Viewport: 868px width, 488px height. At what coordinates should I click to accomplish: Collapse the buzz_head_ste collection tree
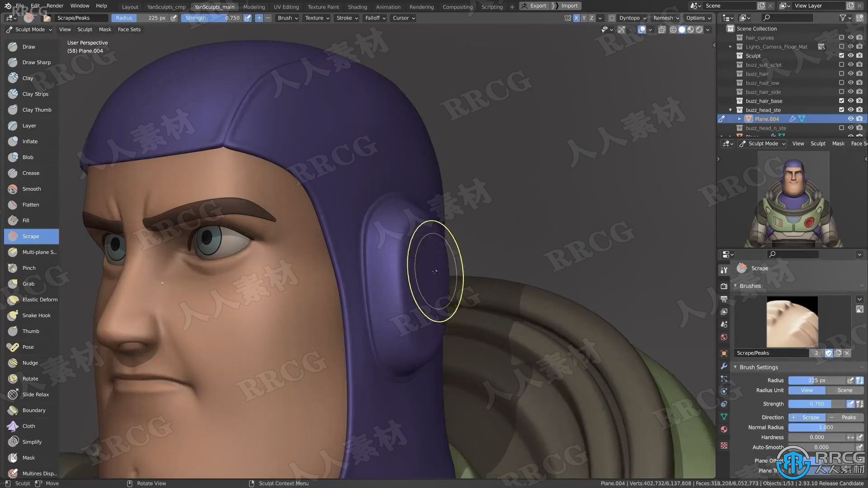(x=730, y=110)
